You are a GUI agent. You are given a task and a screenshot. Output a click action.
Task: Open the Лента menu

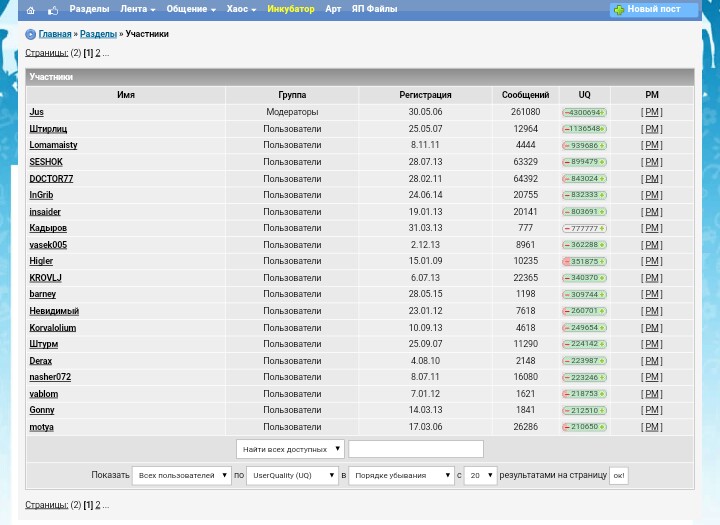137,9
